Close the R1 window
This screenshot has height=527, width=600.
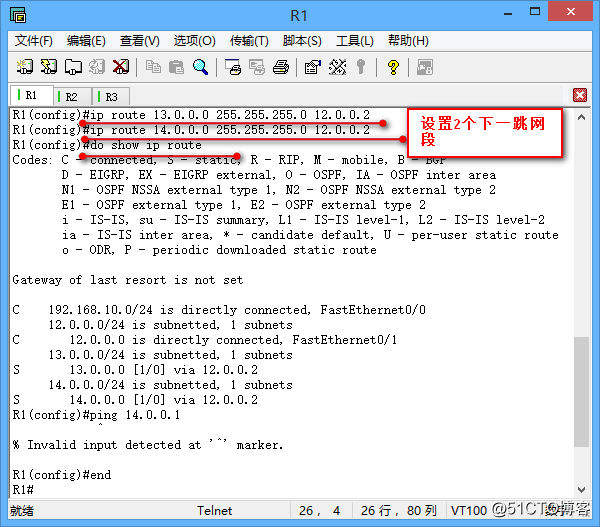click(x=571, y=11)
